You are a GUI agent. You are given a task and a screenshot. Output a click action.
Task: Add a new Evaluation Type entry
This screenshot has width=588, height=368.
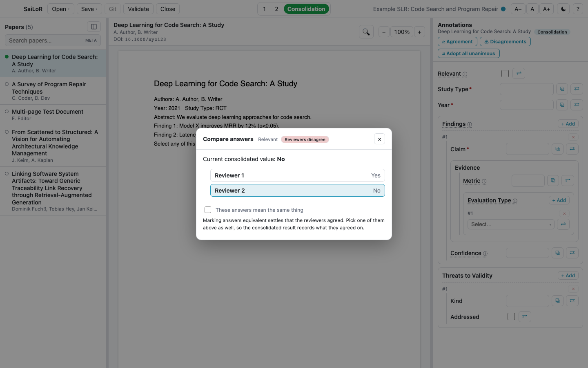tap(559, 200)
